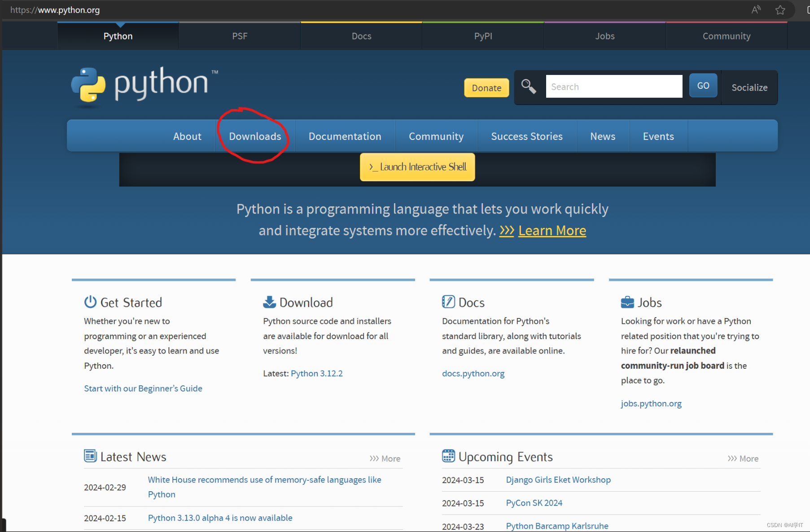This screenshot has height=532, width=810.
Task: Click the date 2024-03-23 in events
Action: 463,526
